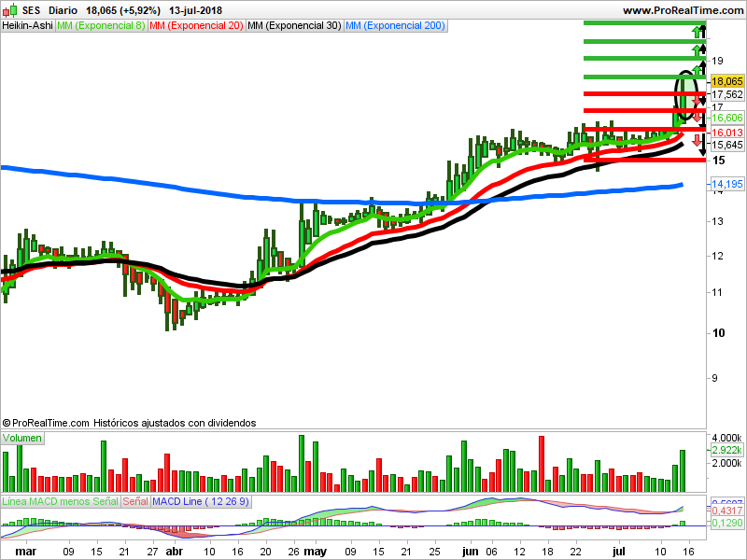Viewport: 747px width, 560px height.
Task: Open MM (Exponencial 200) indicator settings
Action: (x=395, y=26)
